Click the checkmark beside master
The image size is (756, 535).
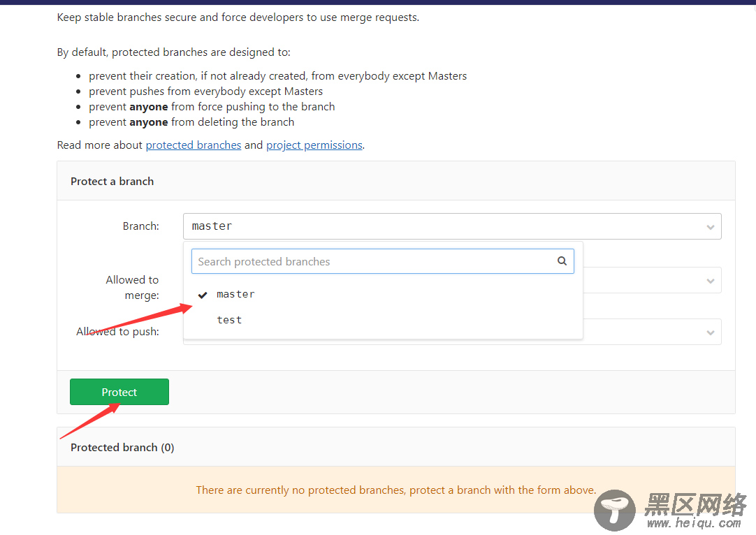tap(203, 295)
